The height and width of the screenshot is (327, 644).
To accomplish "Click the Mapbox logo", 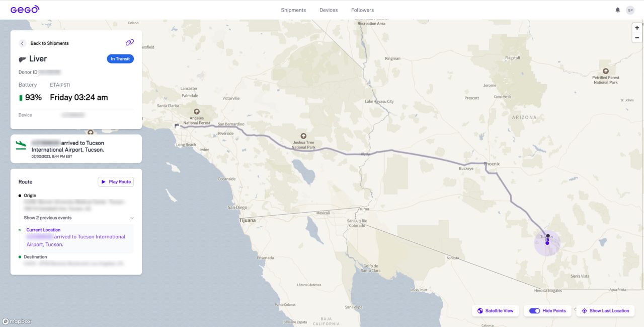I will [17, 321].
